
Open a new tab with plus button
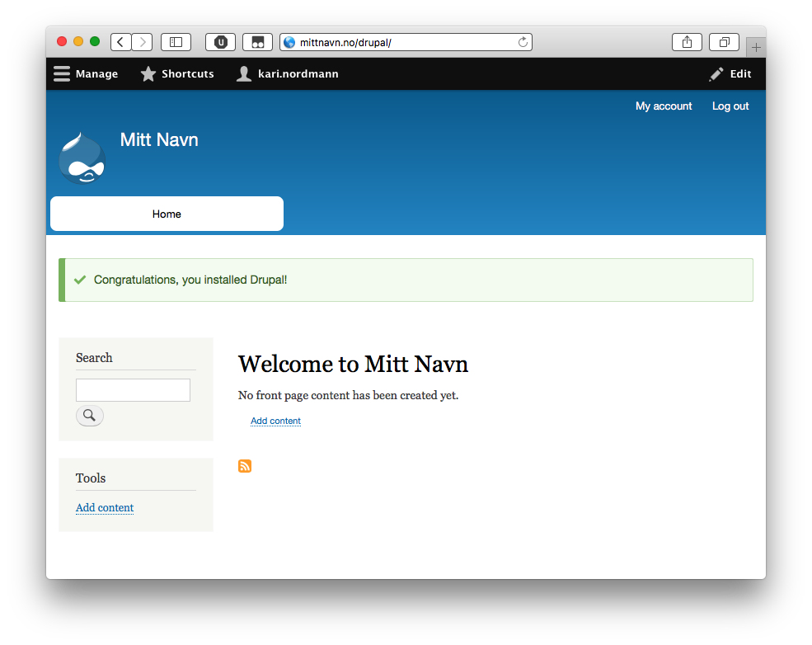[x=756, y=48]
